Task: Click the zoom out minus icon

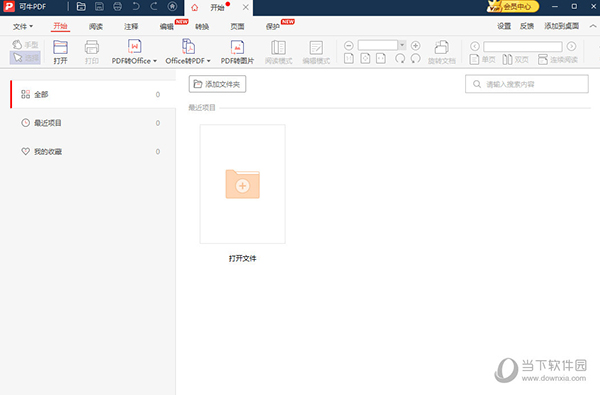Action: 349,46
